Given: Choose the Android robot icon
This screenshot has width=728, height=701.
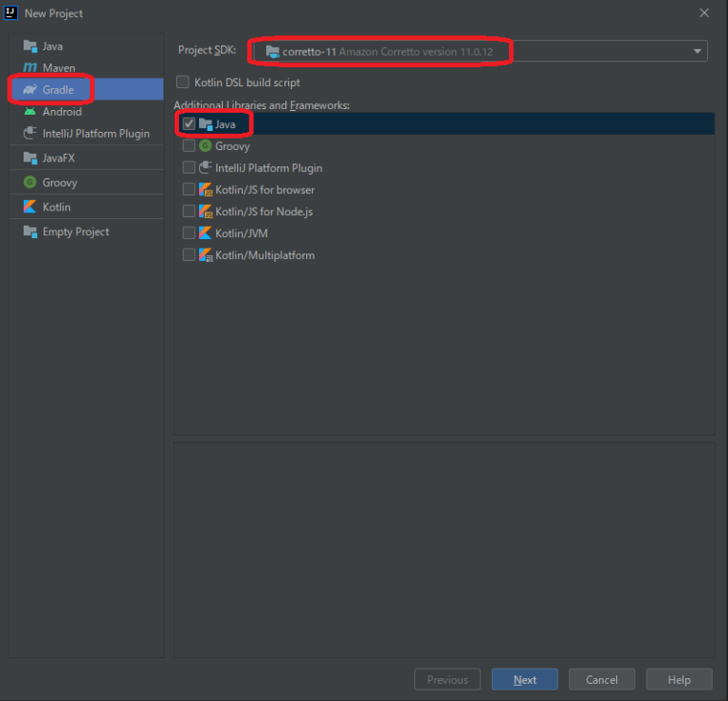Looking at the screenshot, I should tap(30, 112).
